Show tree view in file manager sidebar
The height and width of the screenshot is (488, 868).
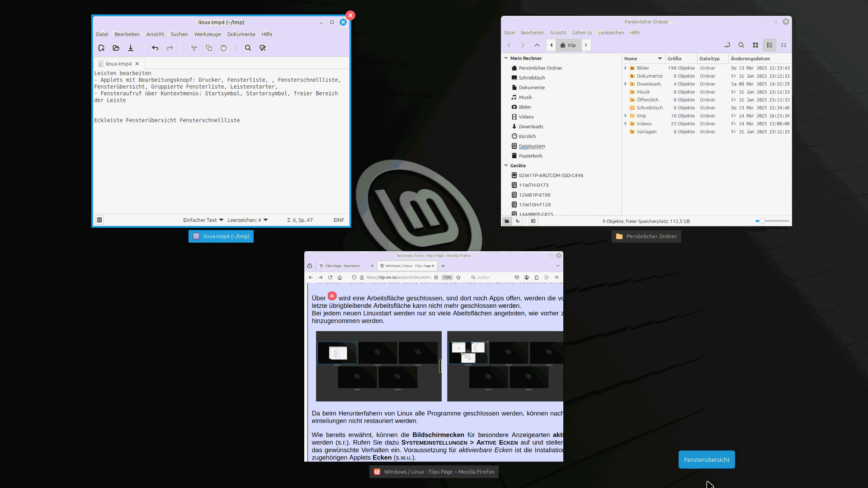click(518, 221)
